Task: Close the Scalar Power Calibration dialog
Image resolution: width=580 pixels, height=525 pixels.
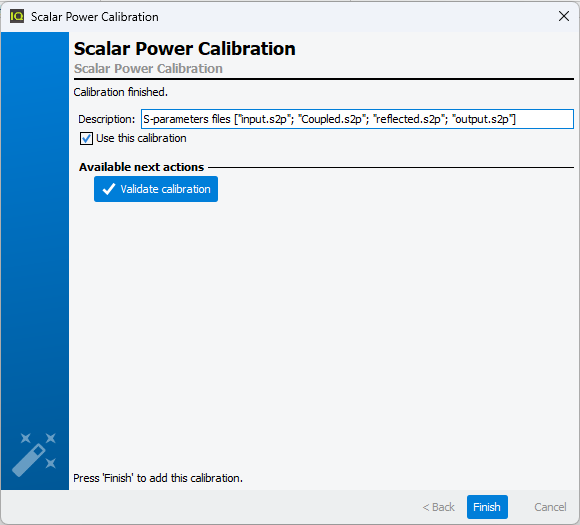Action: click(x=563, y=16)
